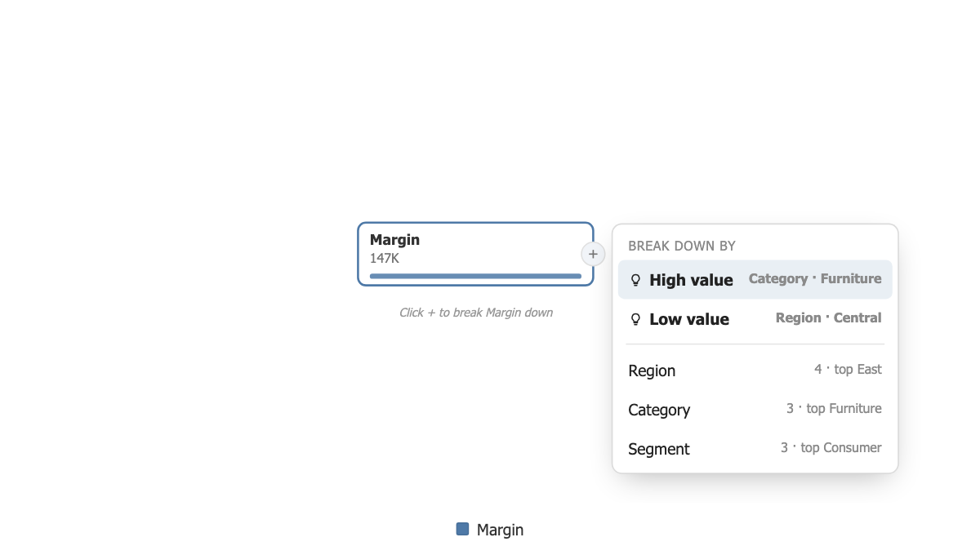Click the '3 · top Consumer' summary
This screenshot has height=555, width=980.
pyautogui.click(x=831, y=448)
